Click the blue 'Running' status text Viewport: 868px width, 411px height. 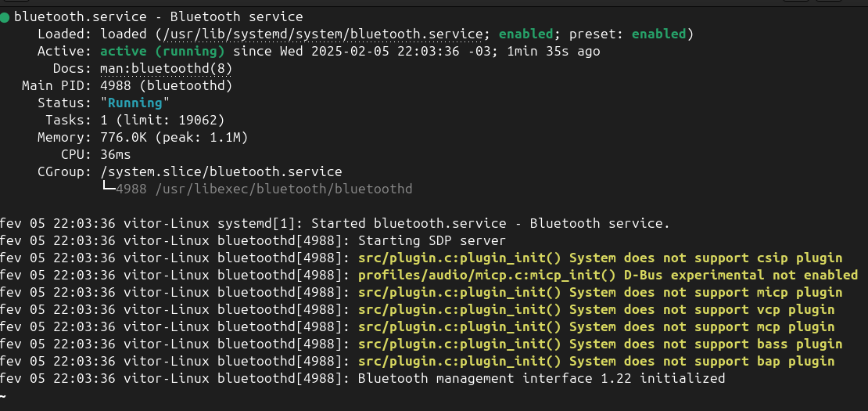coord(135,103)
